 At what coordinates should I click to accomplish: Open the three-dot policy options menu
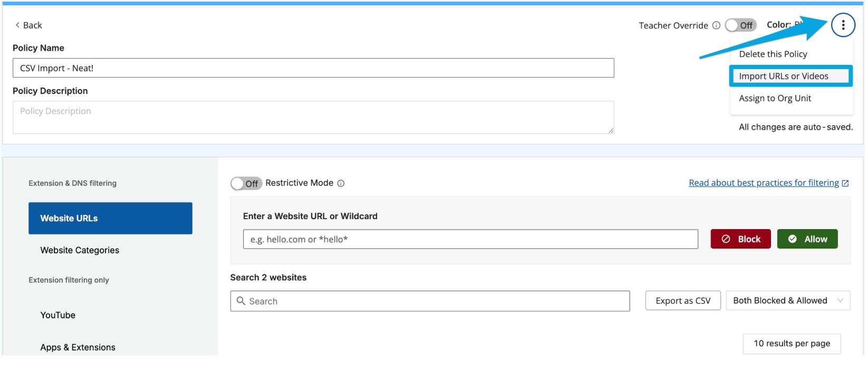click(843, 25)
